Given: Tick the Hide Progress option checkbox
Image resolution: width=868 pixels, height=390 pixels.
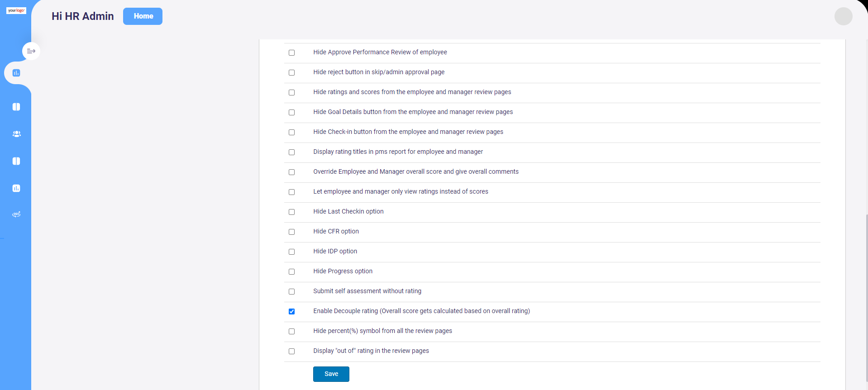Looking at the screenshot, I should (291, 272).
